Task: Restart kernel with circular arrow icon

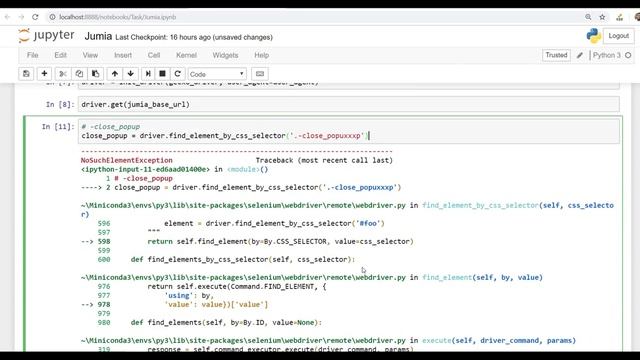Action: click(x=178, y=74)
